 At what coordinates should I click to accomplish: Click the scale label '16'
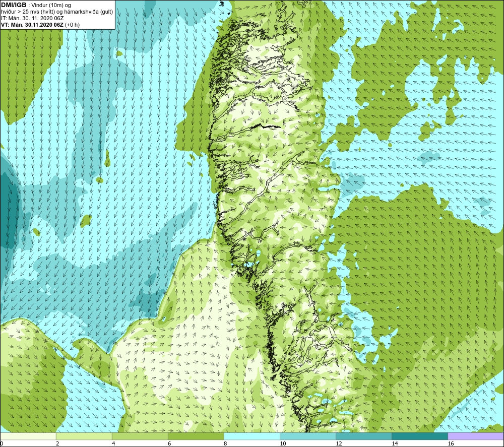click(x=451, y=444)
